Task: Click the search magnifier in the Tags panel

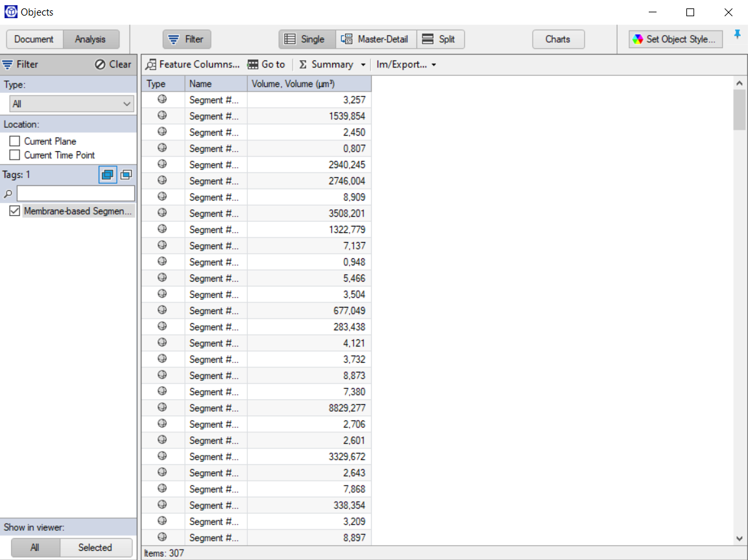Action: 6,193
